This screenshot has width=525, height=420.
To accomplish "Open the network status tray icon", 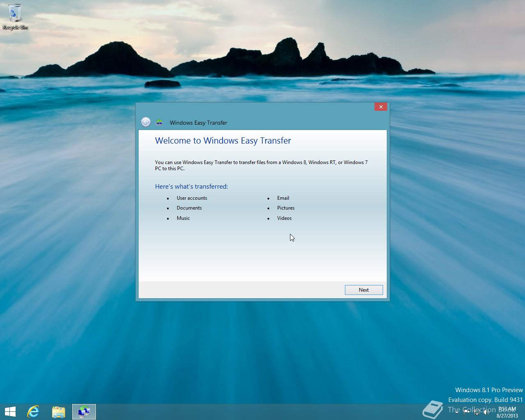I will coord(477,412).
